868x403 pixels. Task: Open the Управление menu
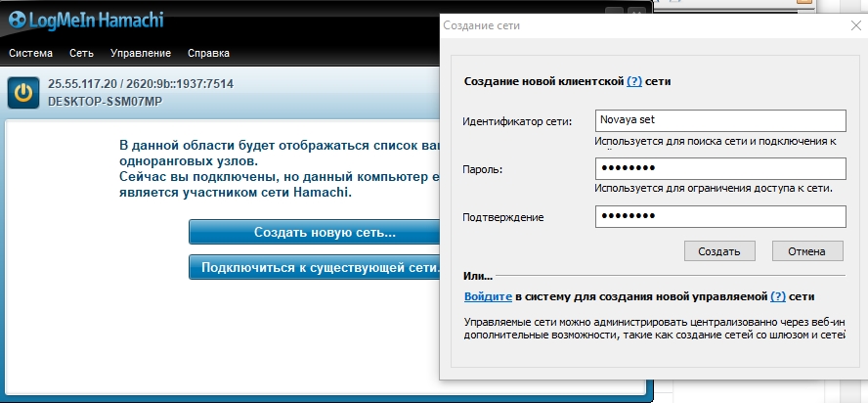click(x=141, y=53)
